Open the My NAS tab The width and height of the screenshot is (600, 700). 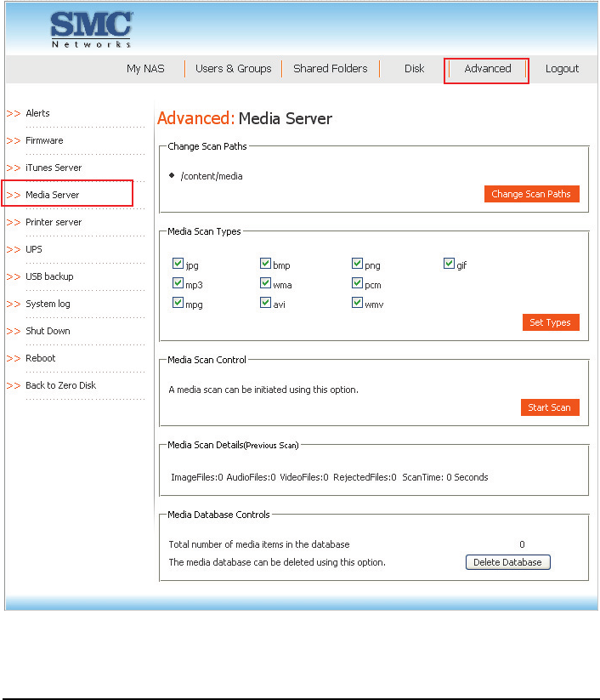coord(145,69)
